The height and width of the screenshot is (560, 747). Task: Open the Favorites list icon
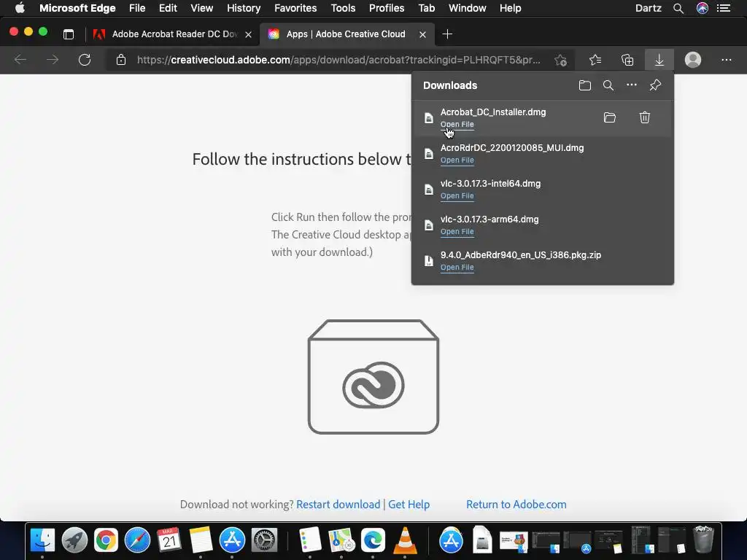click(x=595, y=60)
